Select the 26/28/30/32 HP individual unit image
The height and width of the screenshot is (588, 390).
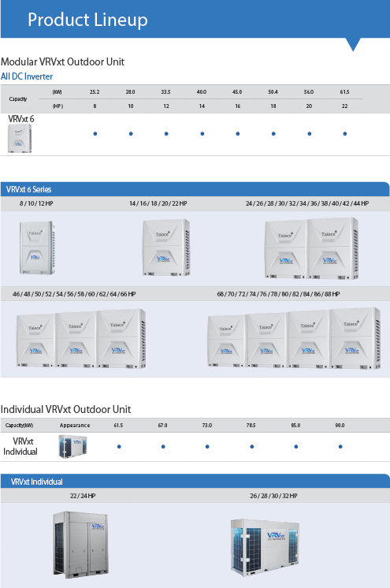pos(266,548)
